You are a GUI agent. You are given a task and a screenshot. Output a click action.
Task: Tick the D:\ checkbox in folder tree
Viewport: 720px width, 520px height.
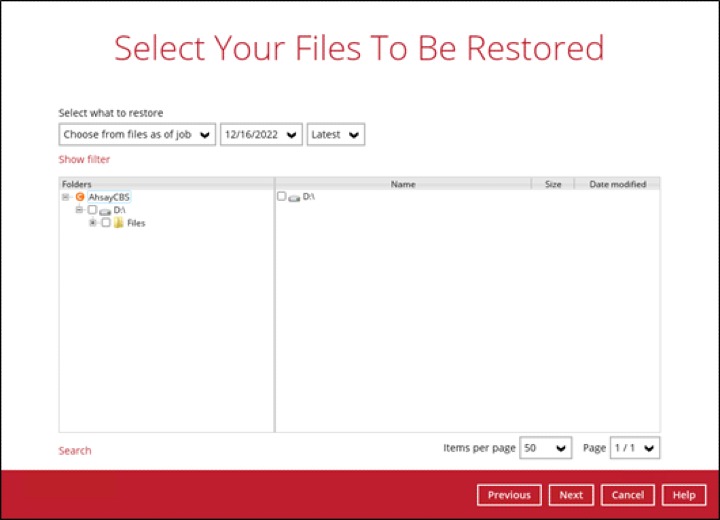[92, 210]
